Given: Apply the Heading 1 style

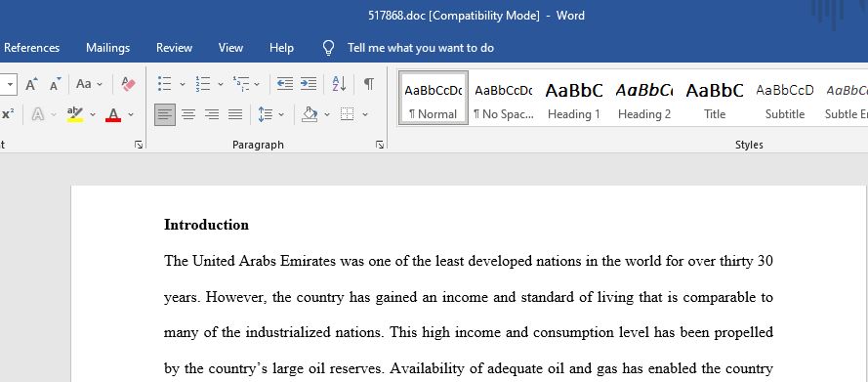Looking at the screenshot, I should pos(574,98).
